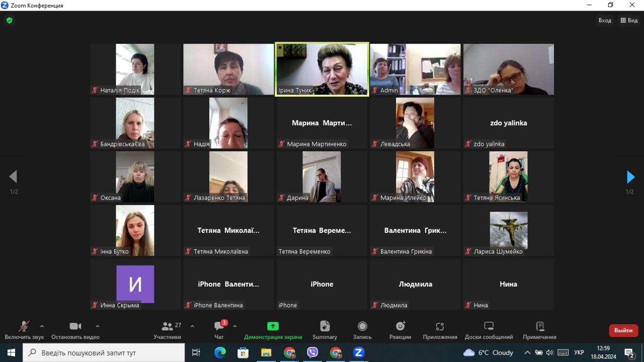
Task: Open Чат chat panel
Action: pos(219,330)
